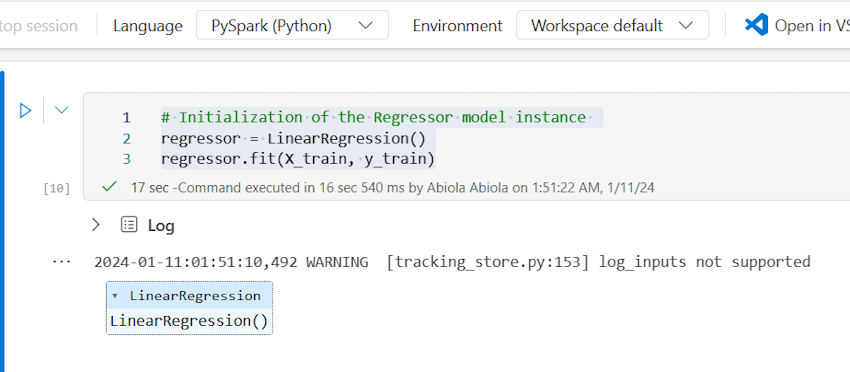Expand the Log section chevron

[96, 225]
